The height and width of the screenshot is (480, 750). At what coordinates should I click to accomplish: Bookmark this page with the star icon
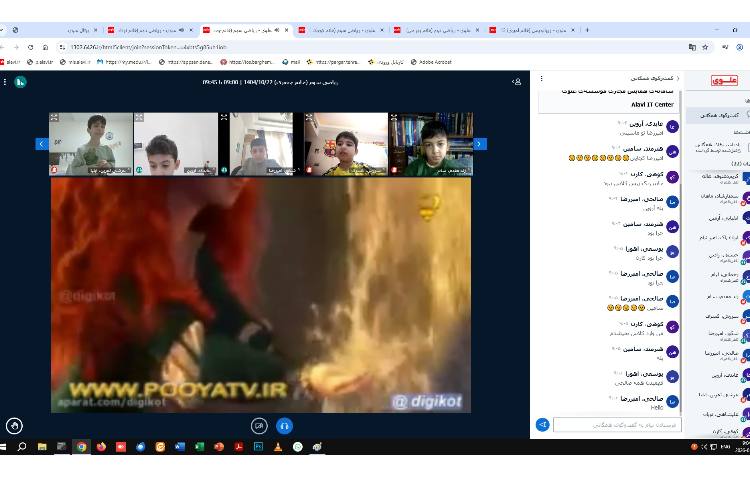pos(707,47)
